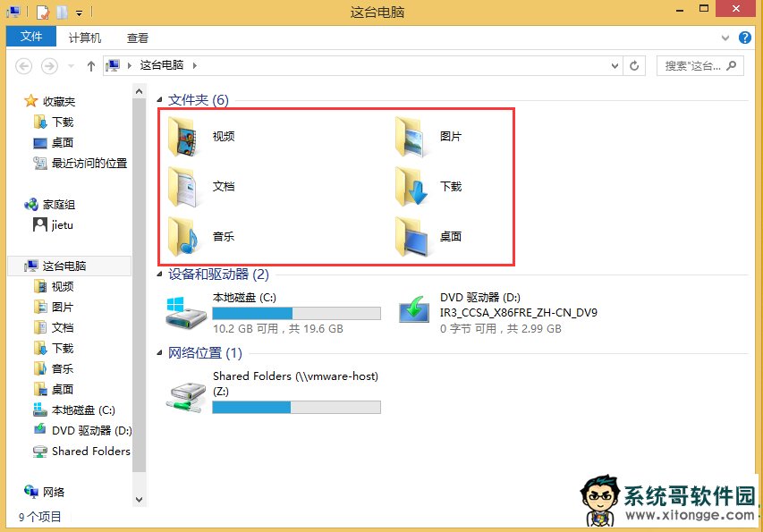763x532 pixels.
Task: Click the refresh icon beside address bar
Action: 634,65
